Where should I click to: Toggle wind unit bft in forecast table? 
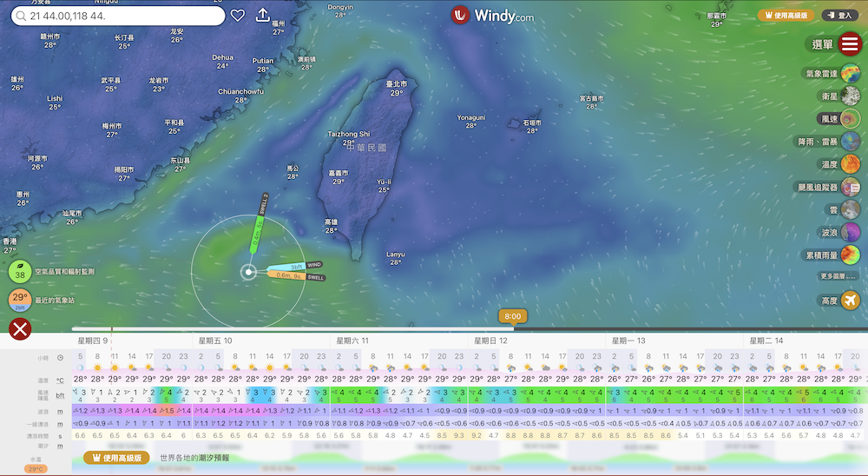pos(60,395)
